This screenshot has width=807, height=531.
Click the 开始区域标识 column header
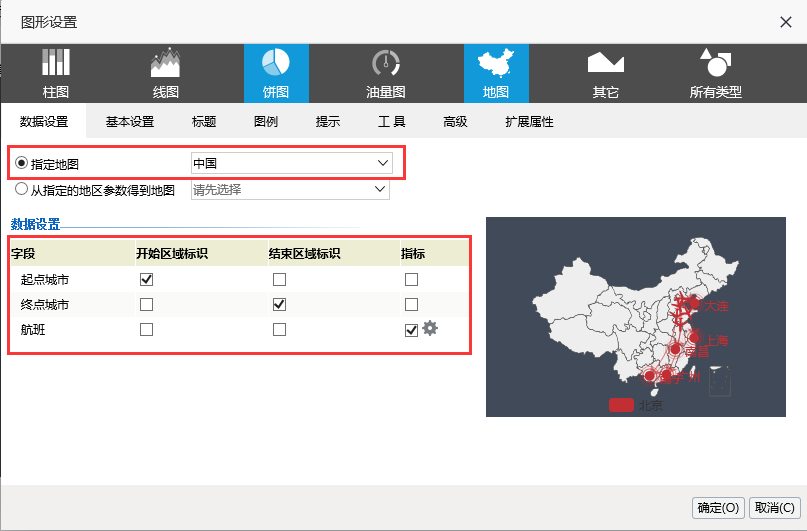coord(201,254)
